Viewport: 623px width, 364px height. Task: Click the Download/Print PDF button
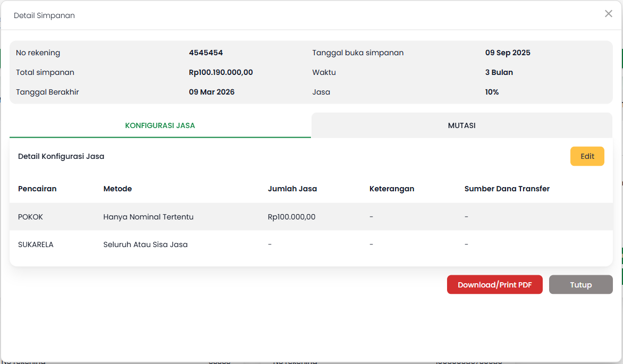tap(494, 285)
